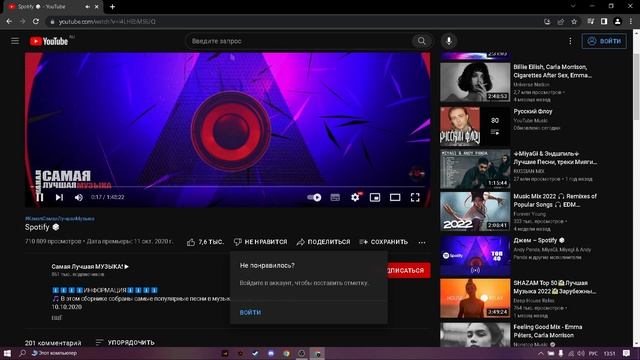Open the YouTube hamburger guide menu
Image resolution: width=640 pixels, height=360 pixels.
(x=15, y=41)
